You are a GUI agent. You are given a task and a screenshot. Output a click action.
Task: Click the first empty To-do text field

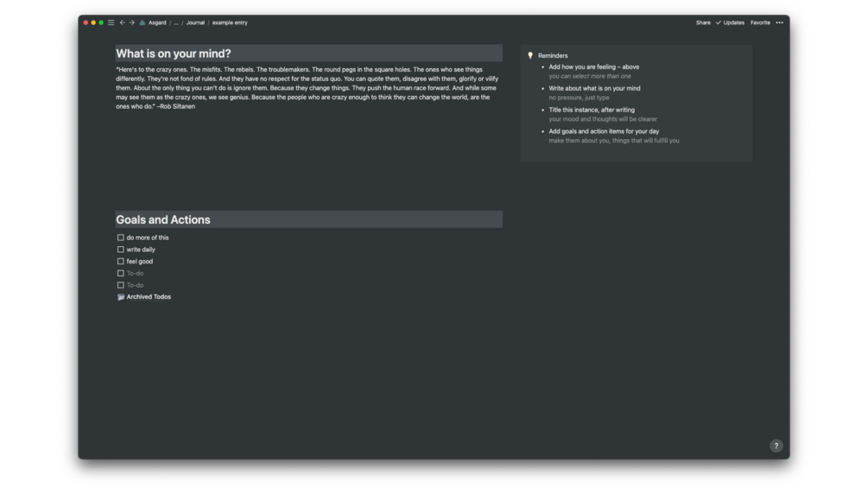pyautogui.click(x=136, y=273)
